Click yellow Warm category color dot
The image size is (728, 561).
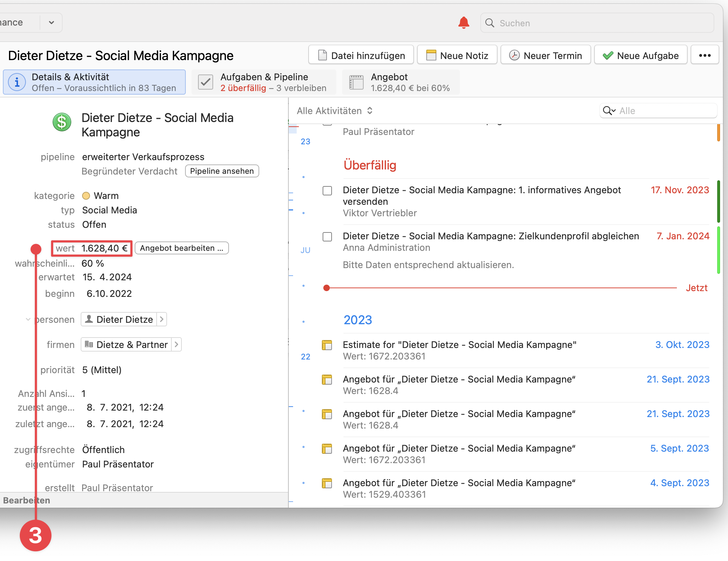tap(86, 196)
